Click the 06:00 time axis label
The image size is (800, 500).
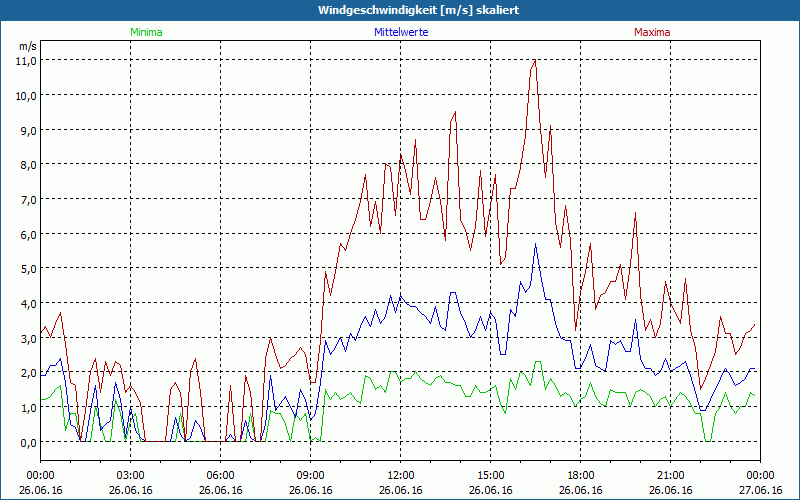(x=220, y=476)
